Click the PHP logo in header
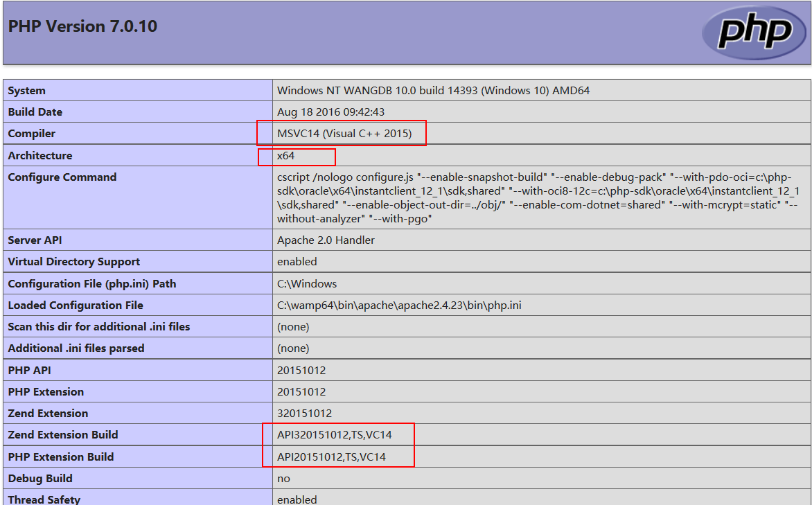 coord(754,32)
